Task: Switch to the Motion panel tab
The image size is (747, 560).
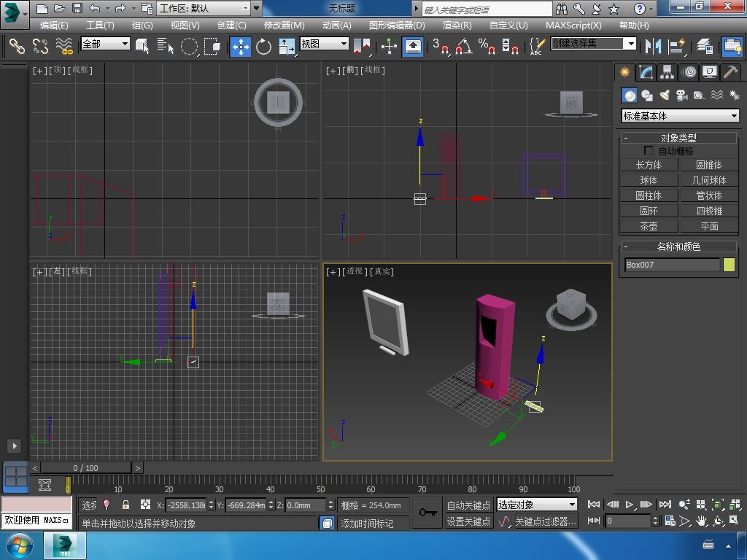Action: click(x=689, y=72)
